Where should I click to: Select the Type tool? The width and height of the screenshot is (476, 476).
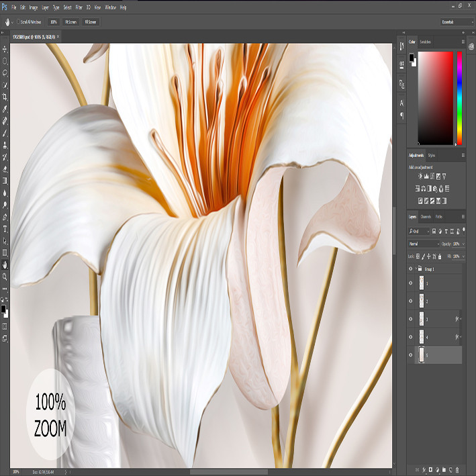click(5, 229)
